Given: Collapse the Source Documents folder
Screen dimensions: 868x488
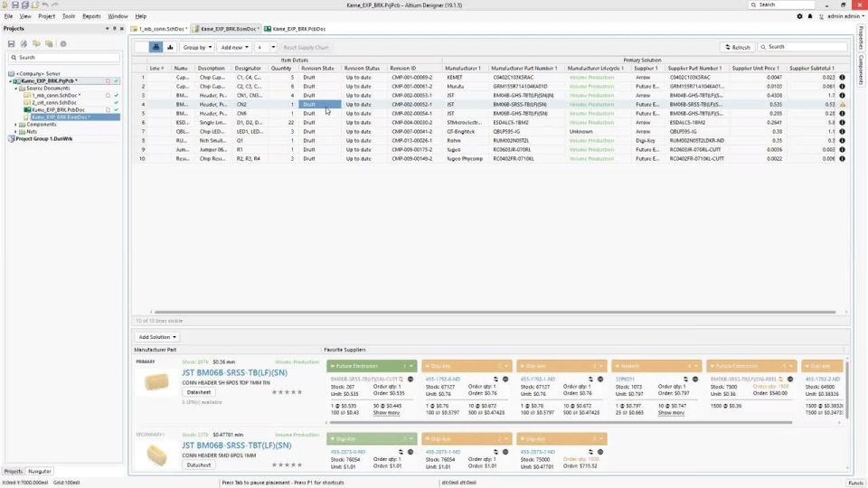Looking at the screenshot, I should click(x=16, y=88).
